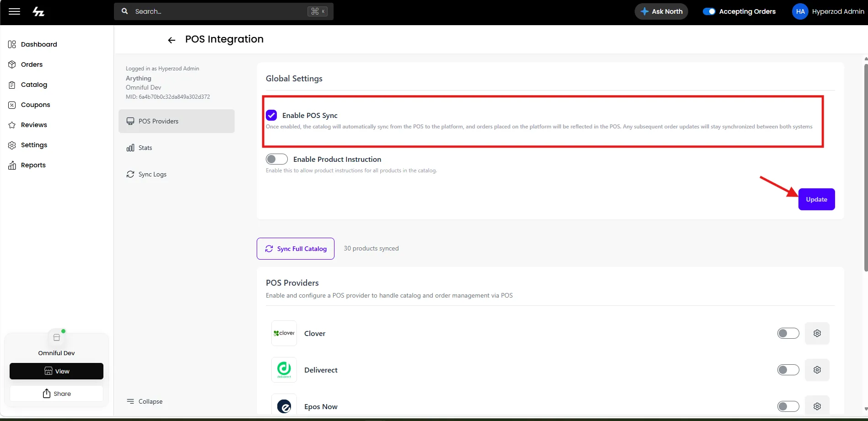Click the Hyperzod logo icon

coord(38,11)
